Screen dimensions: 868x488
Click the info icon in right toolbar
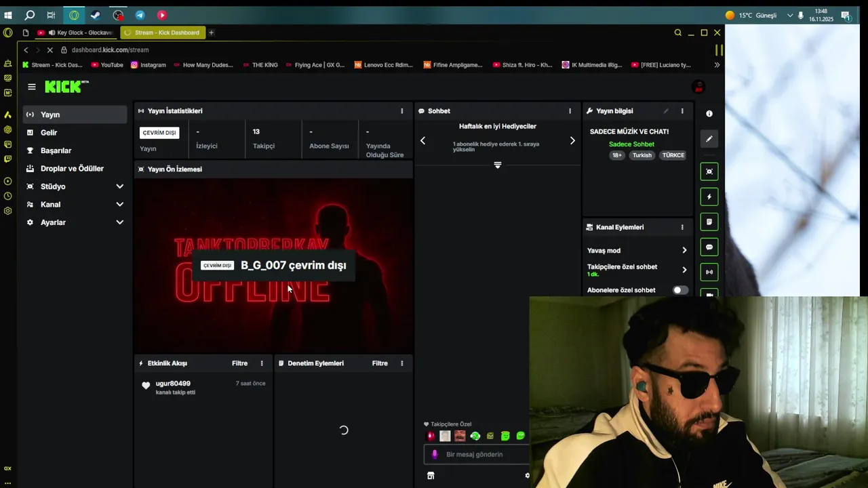tap(709, 114)
